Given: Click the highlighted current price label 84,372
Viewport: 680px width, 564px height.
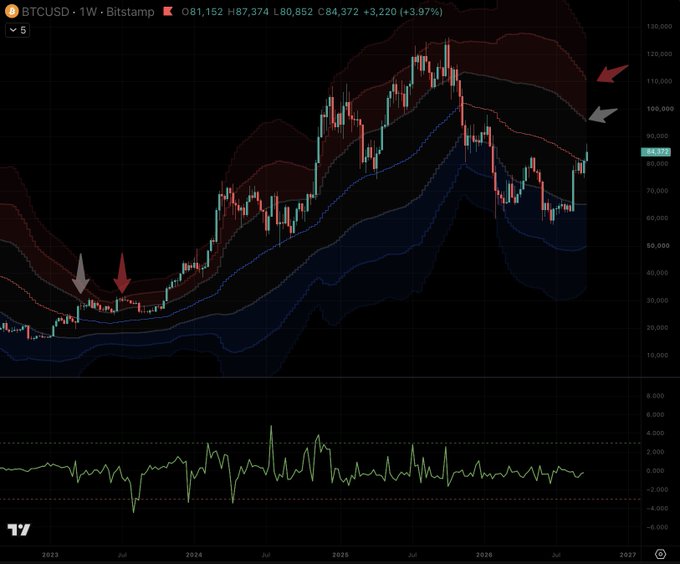Looking at the screenshot, I should (x=657, y=152).
